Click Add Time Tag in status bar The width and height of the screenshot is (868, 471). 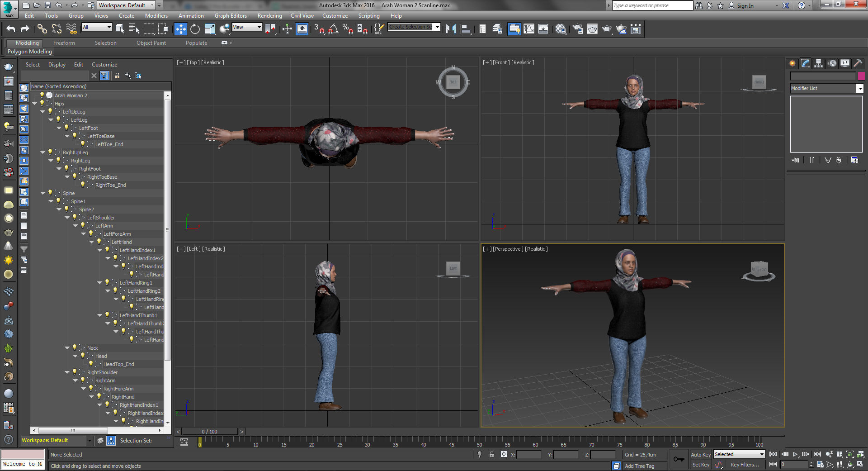pyautogui.click(x=639, y=466)
